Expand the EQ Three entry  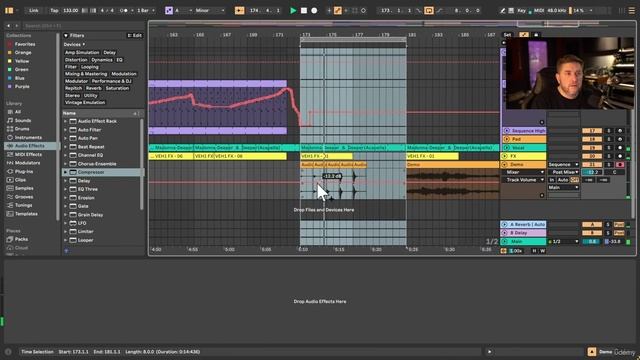coord(65,189)
